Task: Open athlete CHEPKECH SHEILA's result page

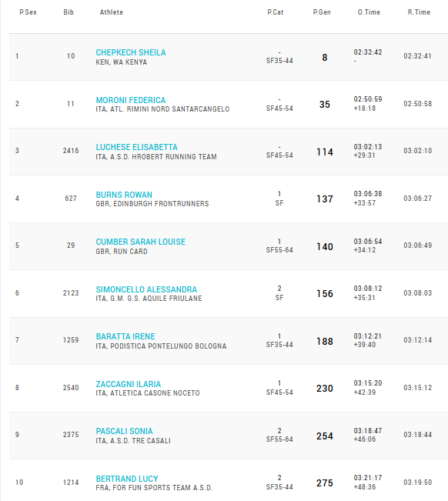Action: (x=131, y=52)
